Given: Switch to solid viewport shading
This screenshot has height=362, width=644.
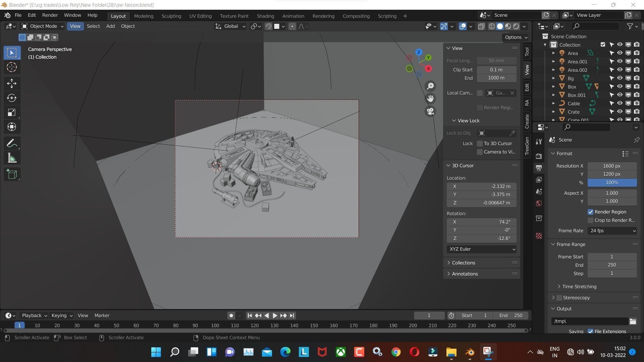Looking at the screenshot, I should click(x=500, y=26).
